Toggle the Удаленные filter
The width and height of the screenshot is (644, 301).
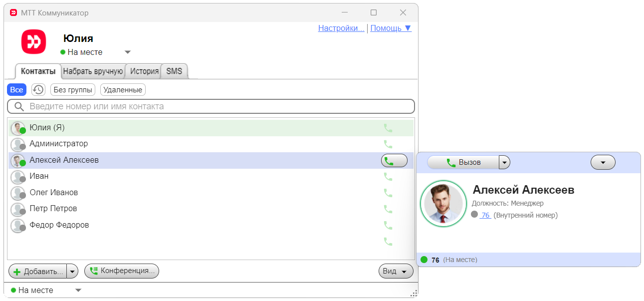pyautogui.click(x=123, y=90)
